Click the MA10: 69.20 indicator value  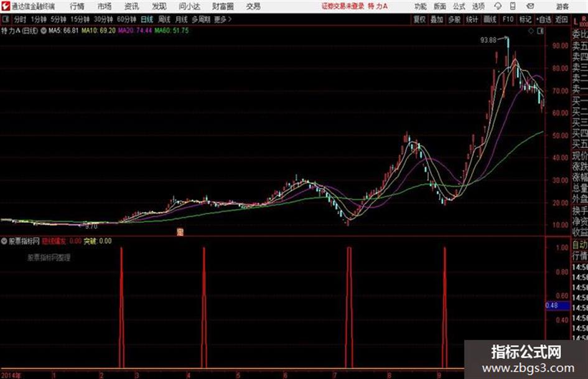(99, 30)
